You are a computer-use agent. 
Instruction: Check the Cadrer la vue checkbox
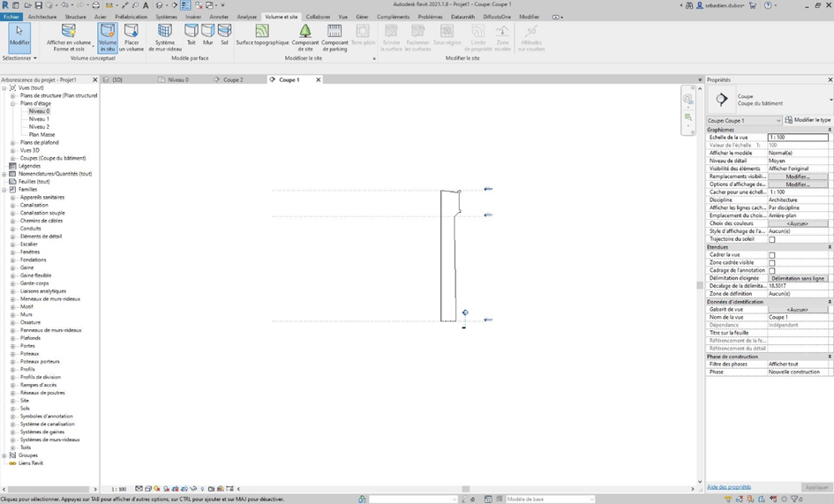pyautogui.click(x=772, y=255)
